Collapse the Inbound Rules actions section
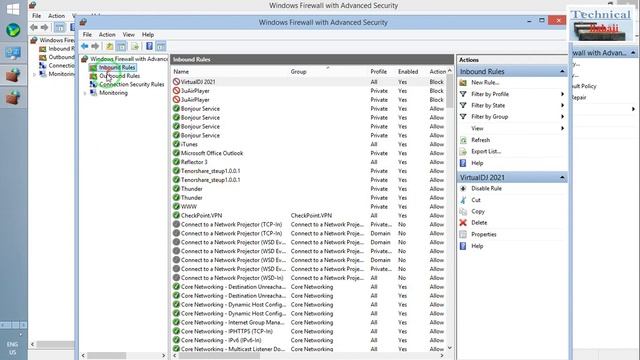This screenshot has width=640, height=360. pyautogui.click(x=562, y=71)
